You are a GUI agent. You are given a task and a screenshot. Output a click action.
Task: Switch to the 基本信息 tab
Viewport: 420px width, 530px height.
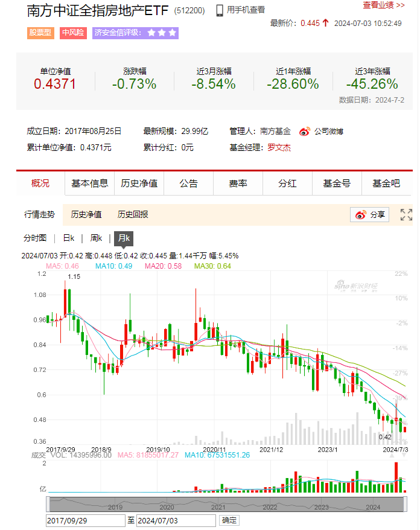[89, 183]
